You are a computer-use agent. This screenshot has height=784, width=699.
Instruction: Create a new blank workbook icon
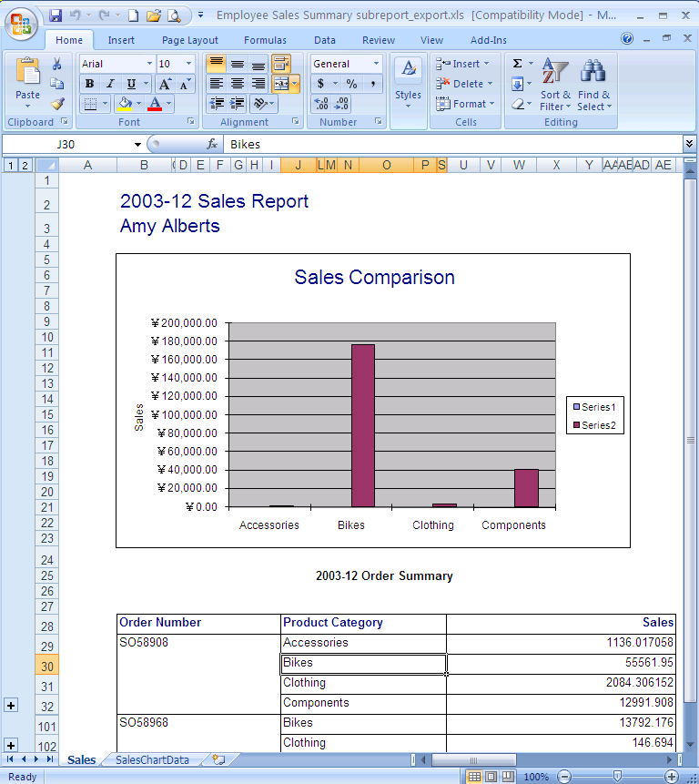[x=134, y=15]
